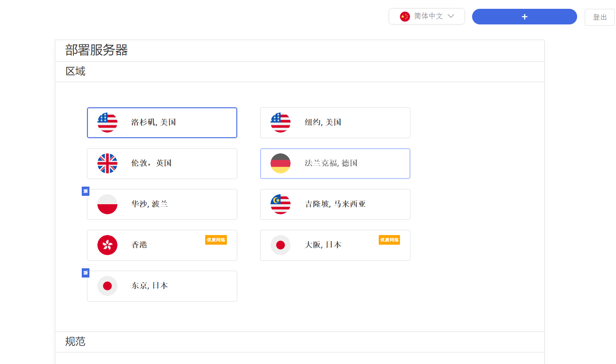Click the Hong Kong flag icon
The height and width of the screenshot is (364, 616).
click(x=107, y=245)
